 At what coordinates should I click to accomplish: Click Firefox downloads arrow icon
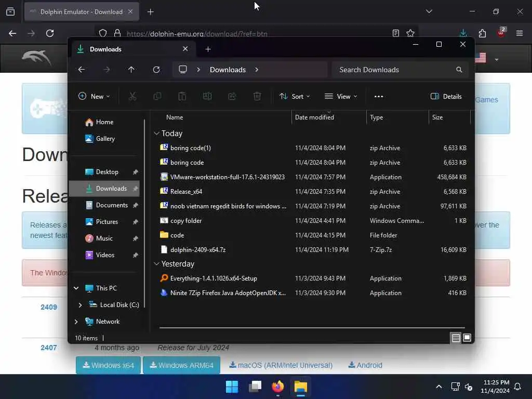463,33
